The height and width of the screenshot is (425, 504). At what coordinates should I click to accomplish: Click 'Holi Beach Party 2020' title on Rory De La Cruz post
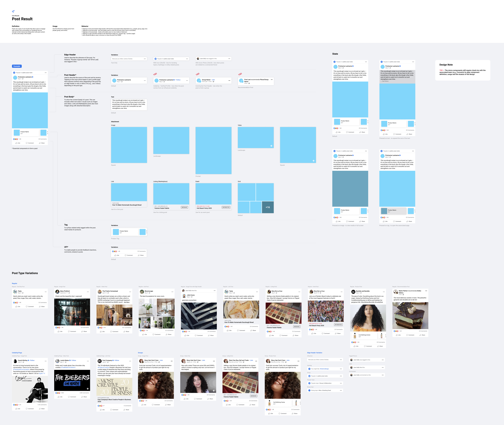pyautogui.click(x=317, y=326)
